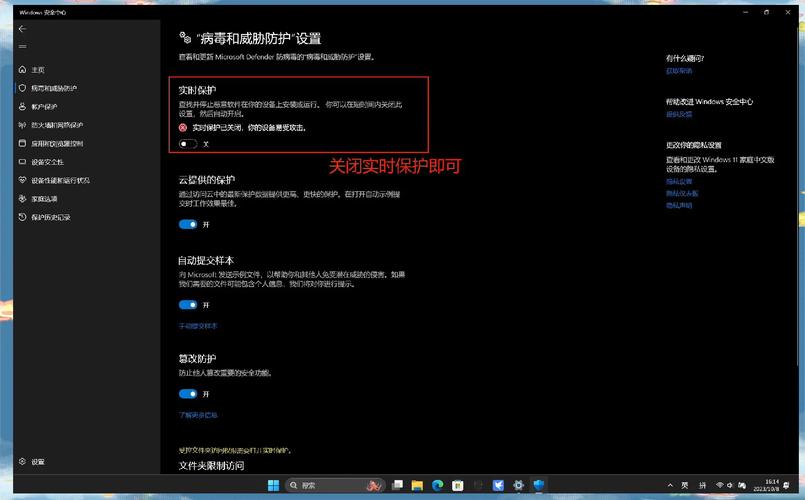Click the 文件夹限制访问 heading
This screenshot has width=805, height=500.
click(x=212, y=466)
